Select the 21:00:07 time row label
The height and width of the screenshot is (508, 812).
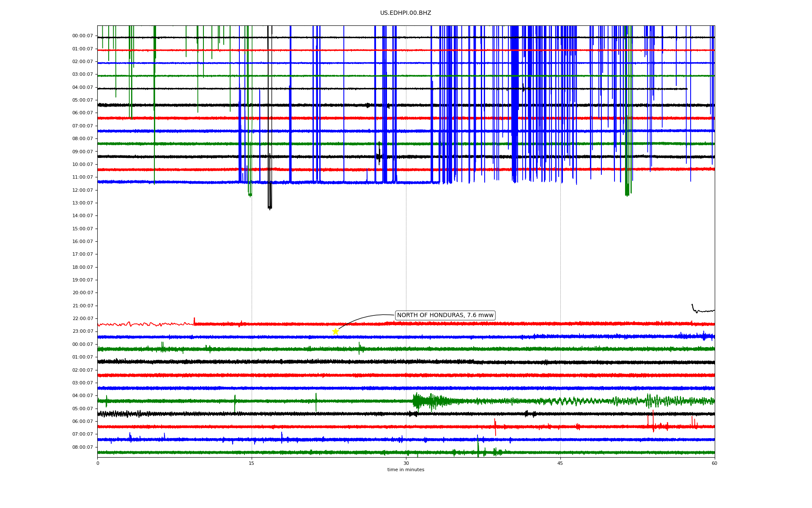(82, 306)
